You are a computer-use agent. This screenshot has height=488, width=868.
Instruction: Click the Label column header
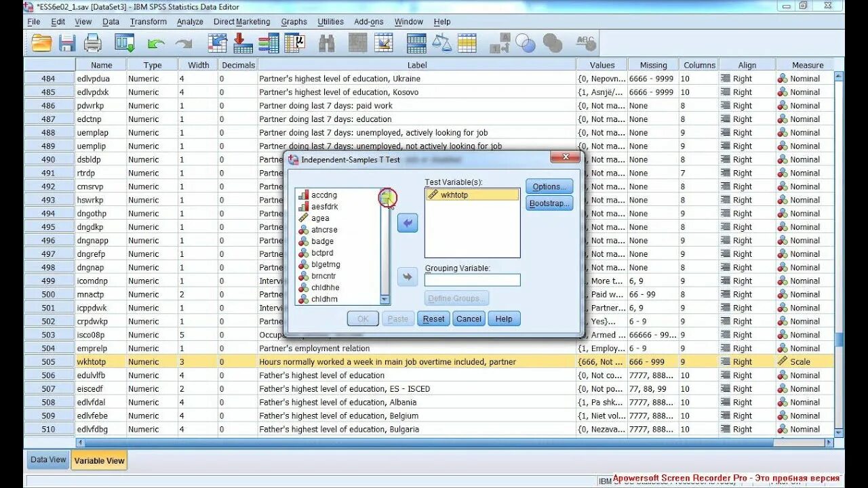click(417, 65)
